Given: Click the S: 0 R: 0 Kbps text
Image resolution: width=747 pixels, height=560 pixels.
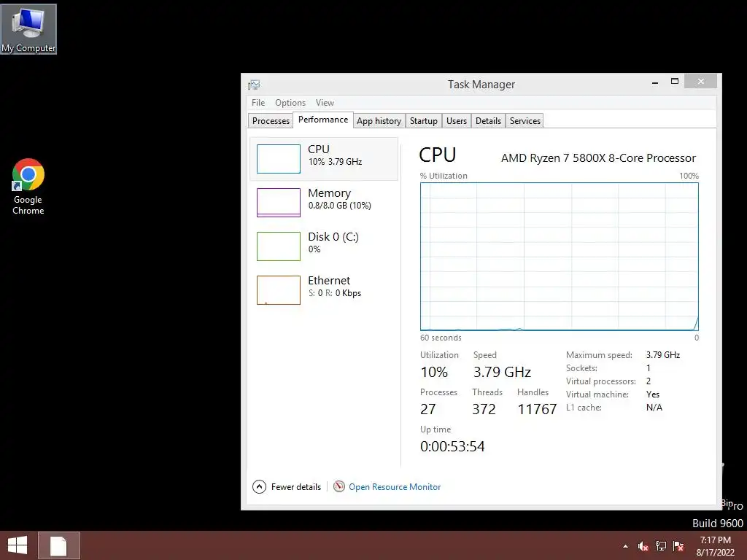Looking at the screenshot, I should pos(334,293).
